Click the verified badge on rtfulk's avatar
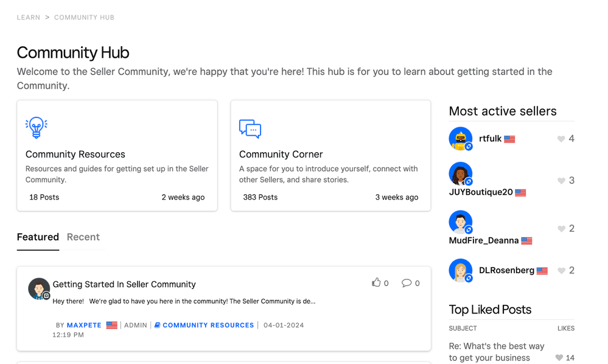The image size is (608, 364). tap(467, 145)
